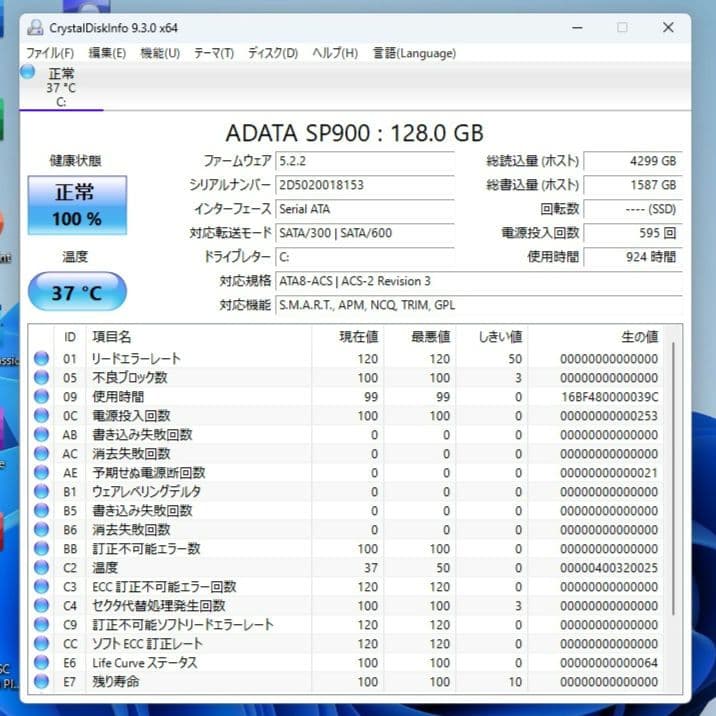Click the status orb for ID AB row
Viewport: 716px width, 716px height.
coord(42,434)
